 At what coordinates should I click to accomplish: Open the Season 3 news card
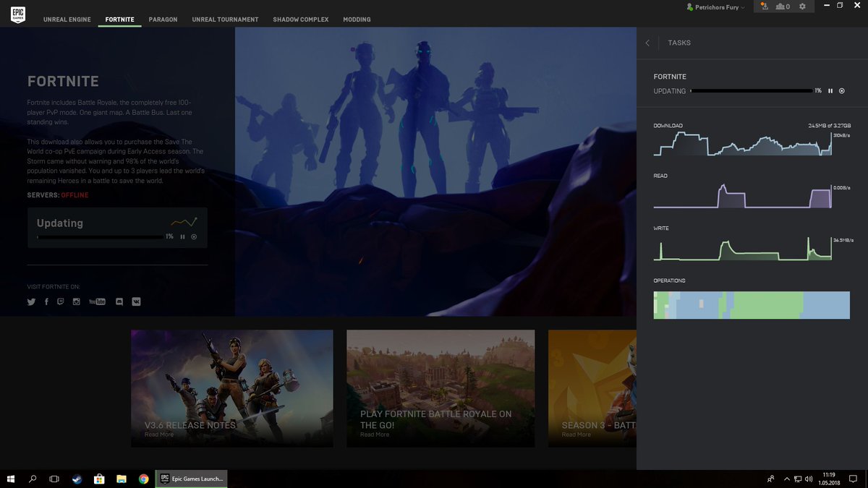coord(592,388)
